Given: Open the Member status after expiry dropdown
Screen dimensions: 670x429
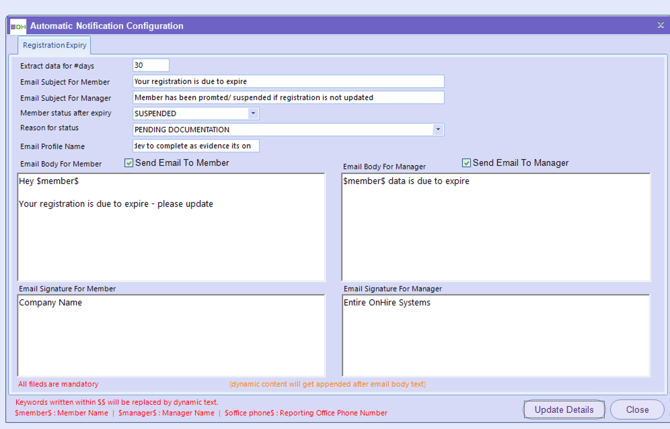Looking at the screenshot, I should [x=253, y=113].
